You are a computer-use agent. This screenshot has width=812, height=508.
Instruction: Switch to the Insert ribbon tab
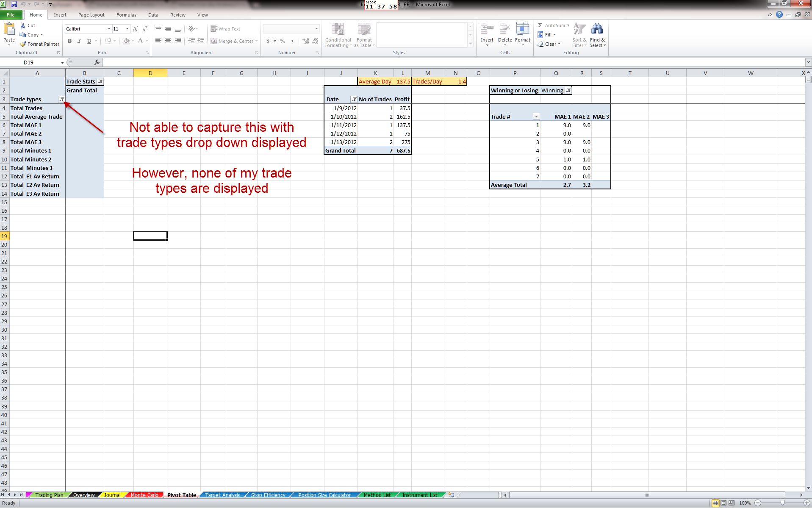tap(60, 15)
